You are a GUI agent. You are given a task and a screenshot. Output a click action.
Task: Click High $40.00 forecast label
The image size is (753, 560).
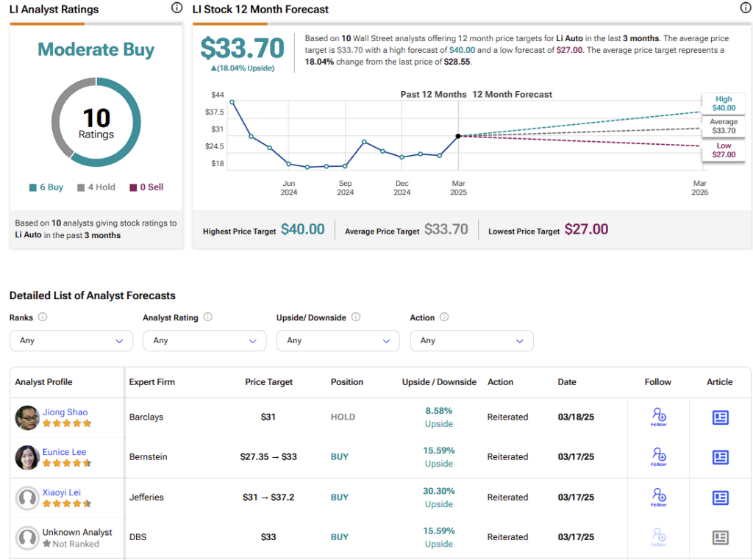point(724,103)
